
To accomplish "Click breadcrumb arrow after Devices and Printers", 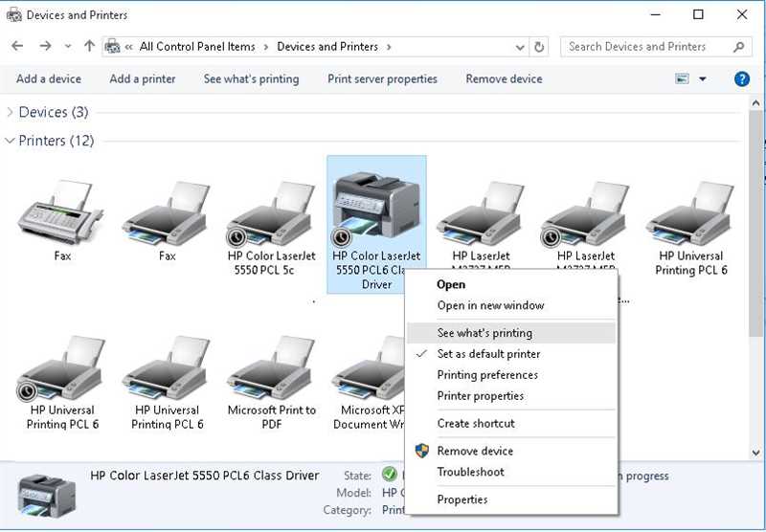I will click(389, 47).
